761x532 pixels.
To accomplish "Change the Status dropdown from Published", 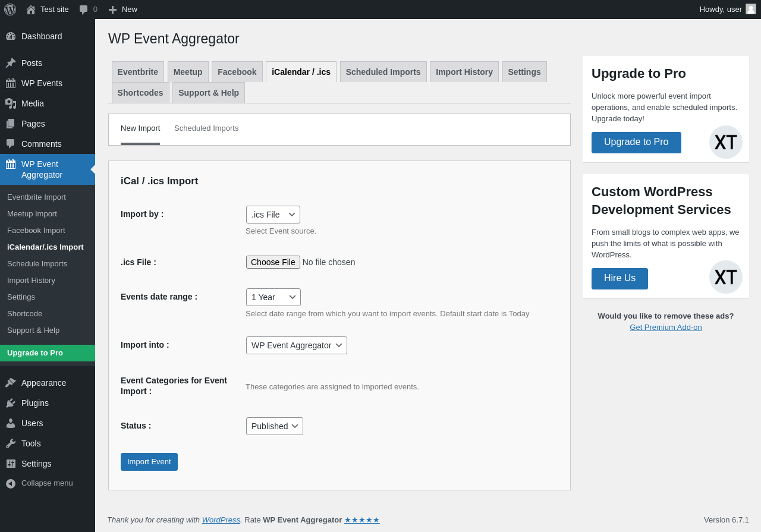I will (274, 426).
